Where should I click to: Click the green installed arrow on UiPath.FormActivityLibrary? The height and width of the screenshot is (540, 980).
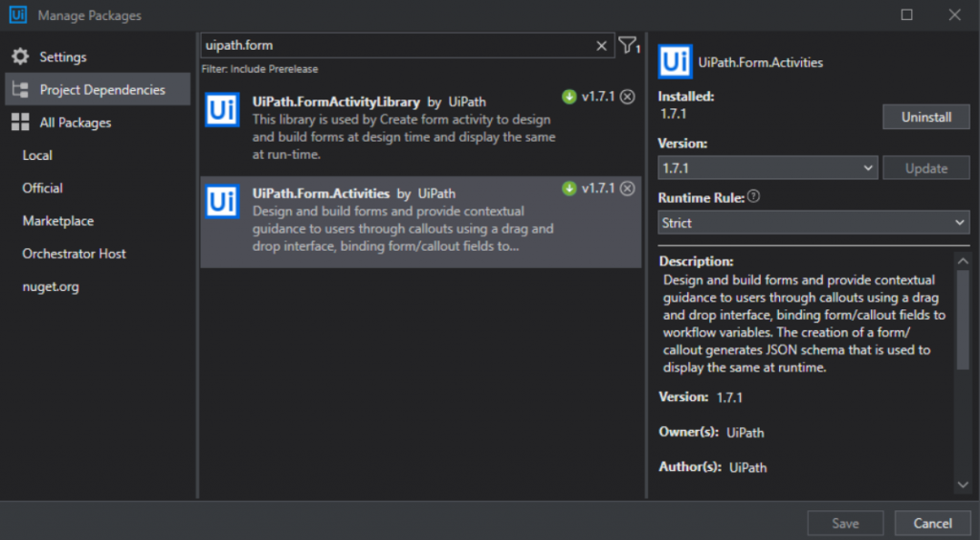[x=569, y=97]
